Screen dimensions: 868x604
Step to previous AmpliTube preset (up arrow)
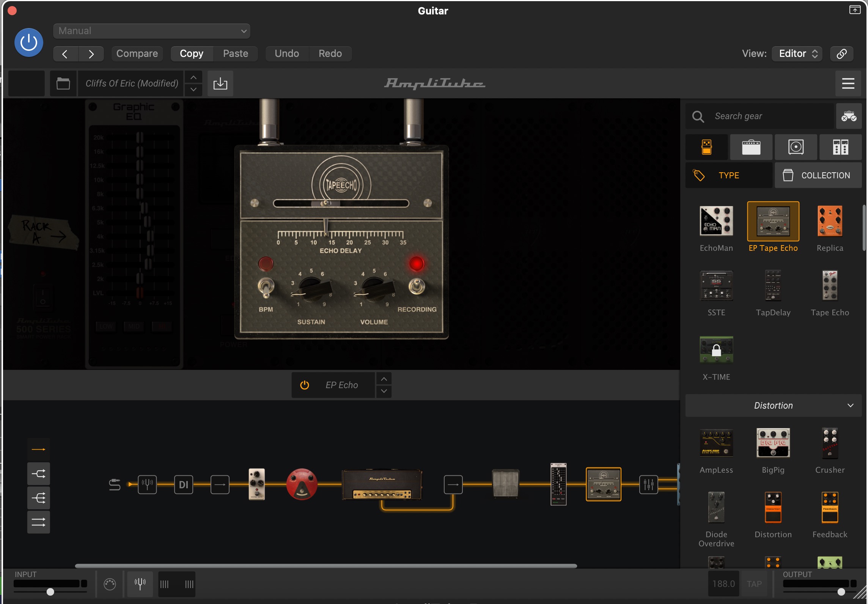193,77
